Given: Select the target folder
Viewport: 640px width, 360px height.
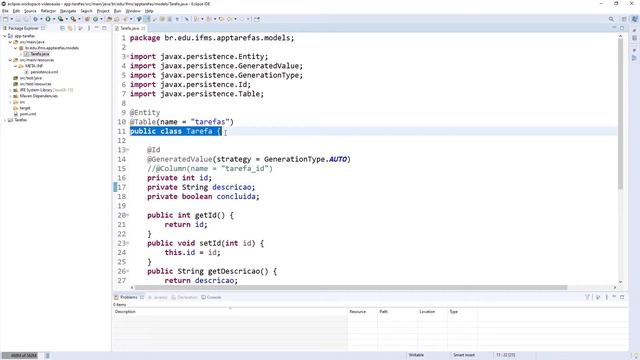Looking at the screenshot, I should [22, 108].
